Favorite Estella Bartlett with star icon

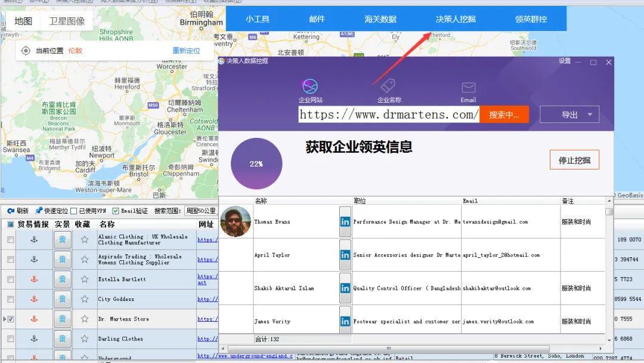coord(85,279)
